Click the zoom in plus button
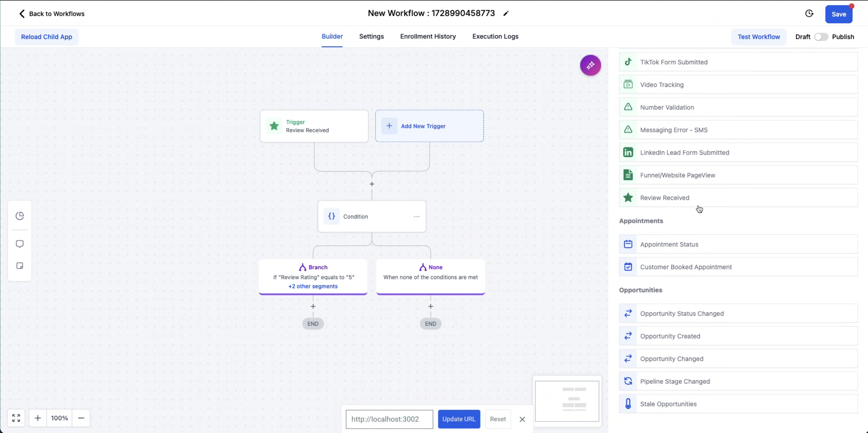The width and height of the screenshot is (868, 433). [38, 418]
